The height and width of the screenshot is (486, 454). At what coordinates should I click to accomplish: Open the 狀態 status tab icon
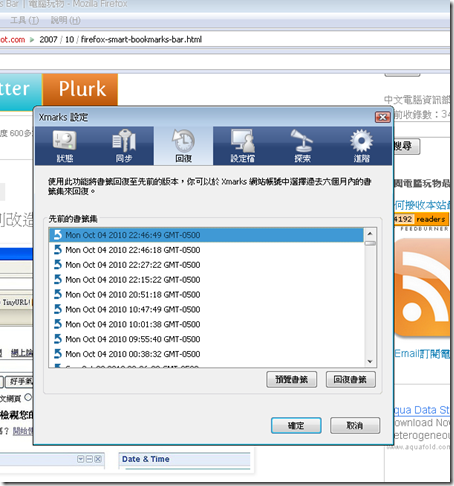click(x=65, y=140)
